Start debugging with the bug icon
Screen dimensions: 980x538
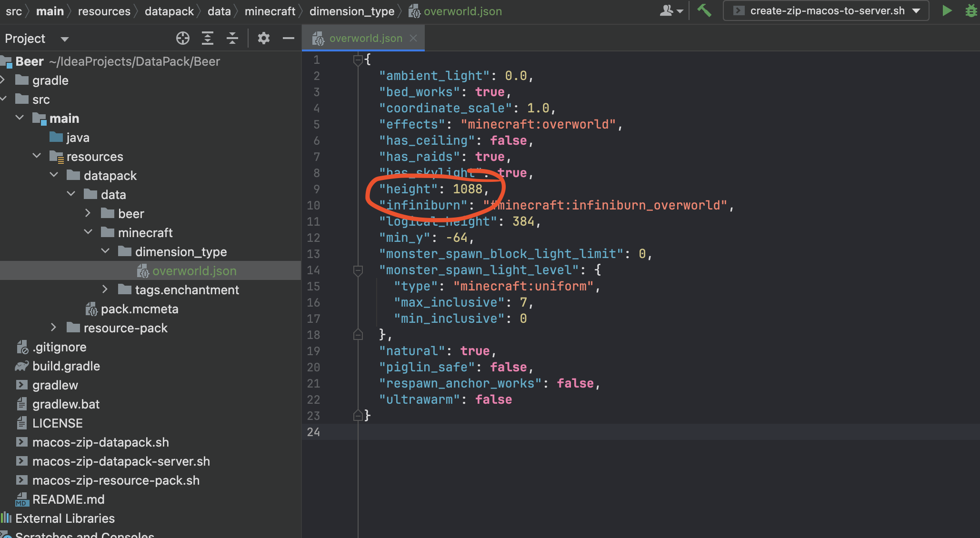971,10
